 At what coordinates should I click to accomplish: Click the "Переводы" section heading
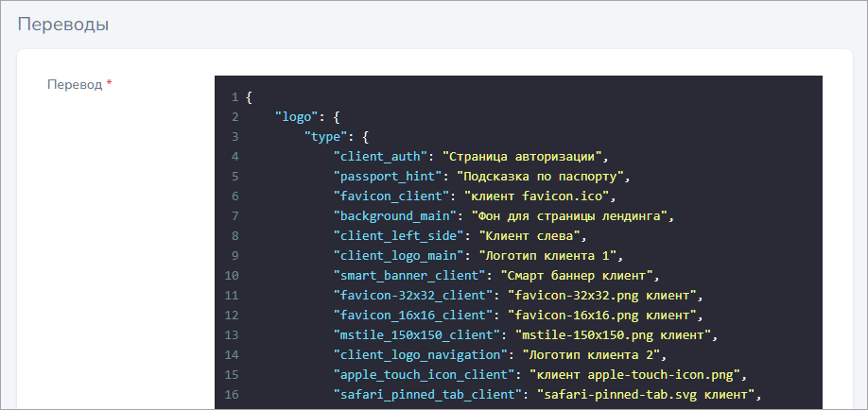pyautogui.click(x=62, y=24)
